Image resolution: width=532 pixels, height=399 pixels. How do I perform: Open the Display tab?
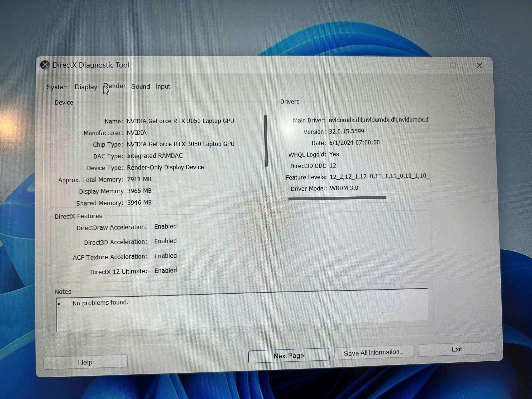coord(86,87)
